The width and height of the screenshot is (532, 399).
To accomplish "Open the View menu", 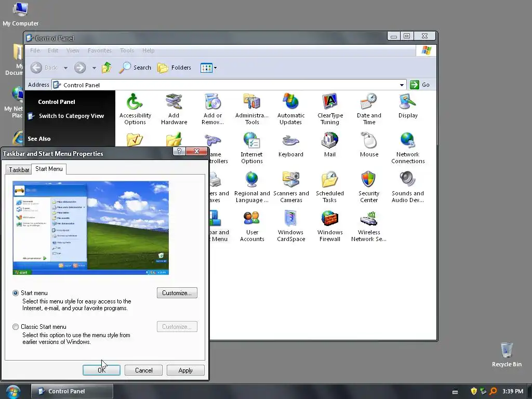I will tap(73, 50).
